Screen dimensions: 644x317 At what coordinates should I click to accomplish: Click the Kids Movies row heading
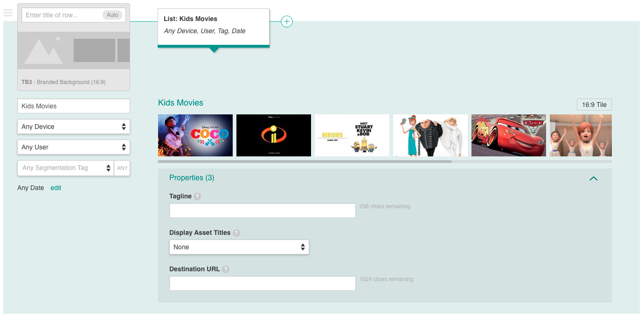point(180,103)
